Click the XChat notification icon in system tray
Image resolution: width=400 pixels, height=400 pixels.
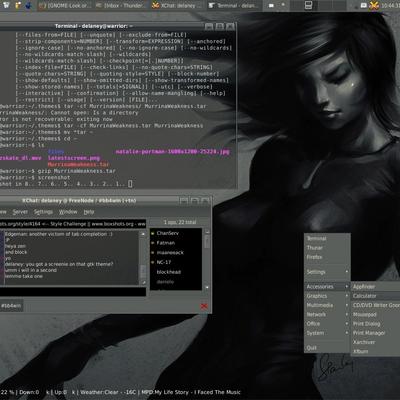point(374,5)
